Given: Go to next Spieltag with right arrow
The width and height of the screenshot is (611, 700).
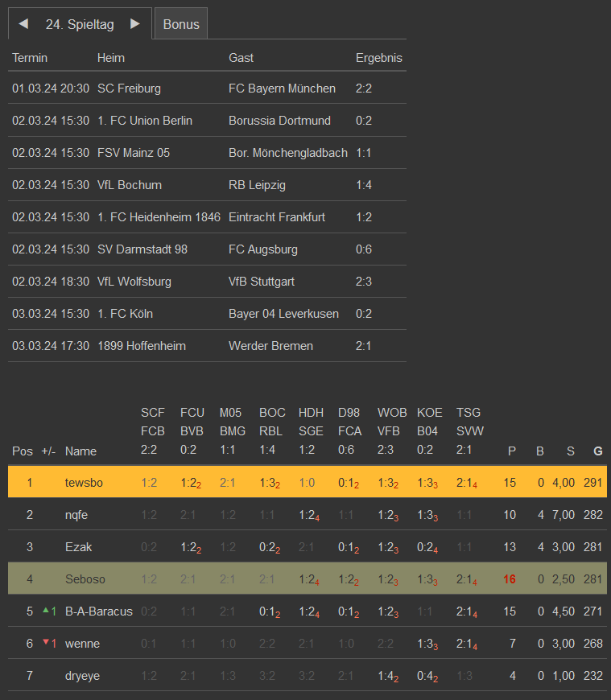Looking at the screenshot, I should (135, 24).
